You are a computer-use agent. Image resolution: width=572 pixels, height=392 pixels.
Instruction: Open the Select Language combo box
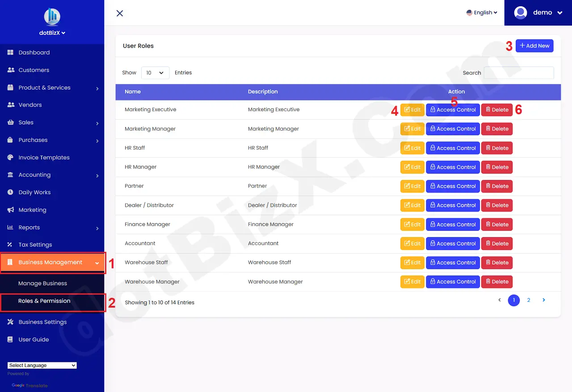tap(42, 365)
